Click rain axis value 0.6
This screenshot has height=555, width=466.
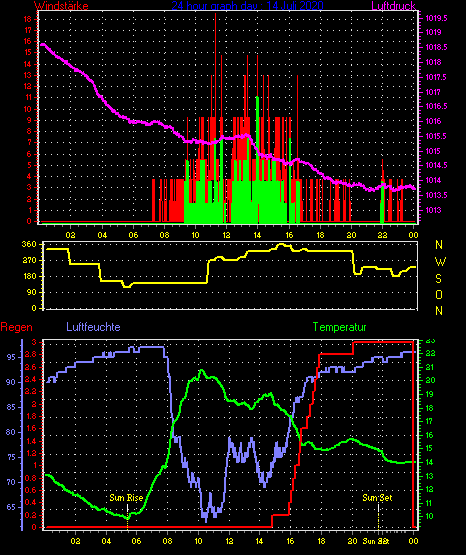(x=31, y=490)
